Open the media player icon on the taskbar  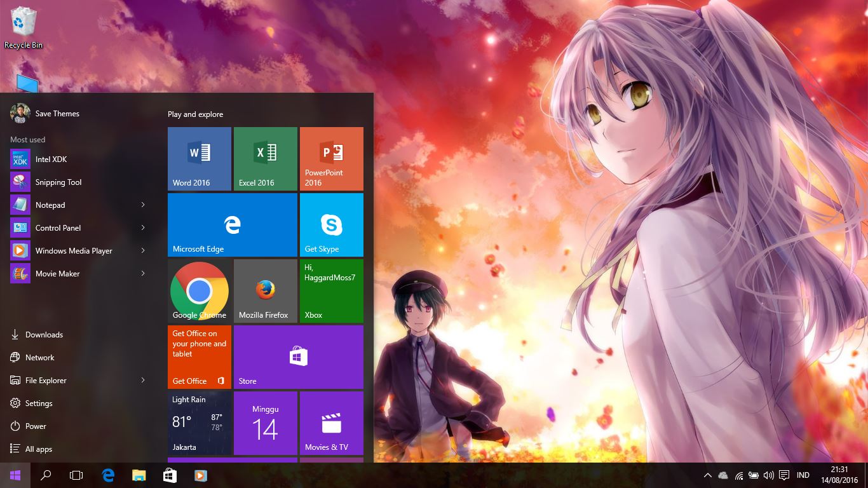200,475
